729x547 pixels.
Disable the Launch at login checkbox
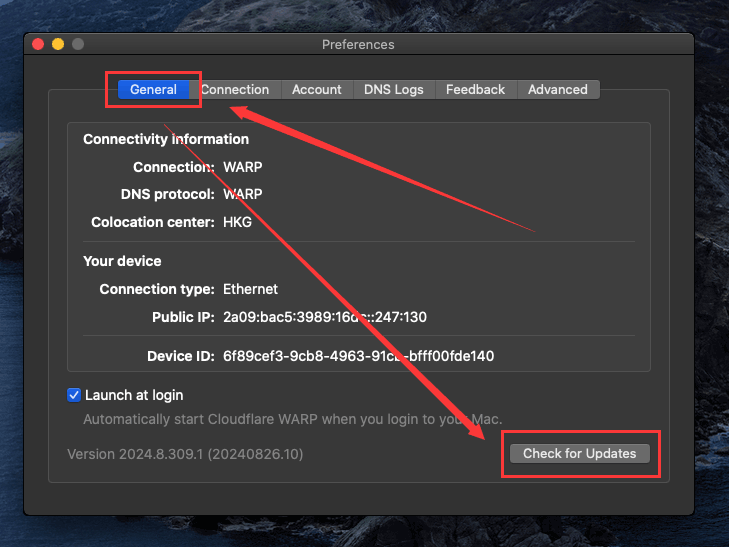pyautogui.click(x=74, y=395)
